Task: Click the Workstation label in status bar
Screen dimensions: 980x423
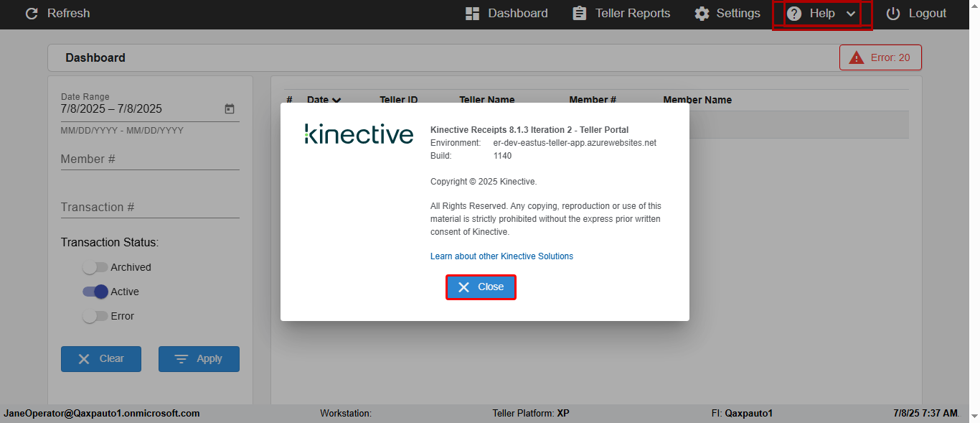Action: (x=346, y=414)
